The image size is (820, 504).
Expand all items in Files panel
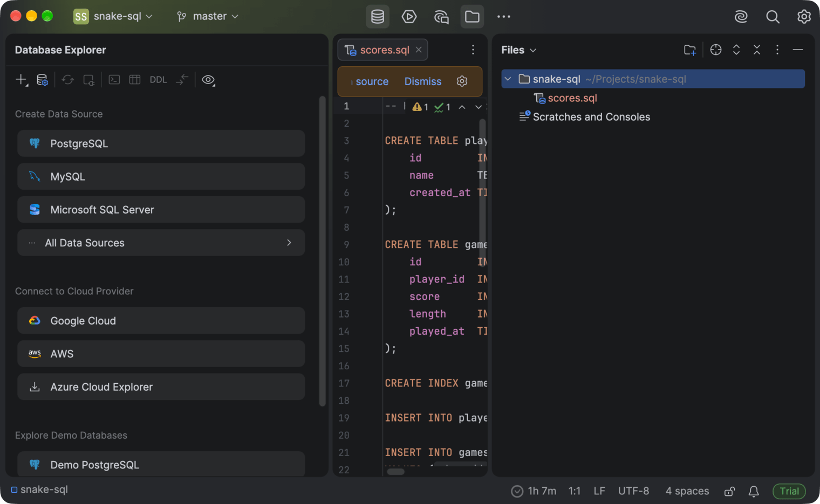pyautogui.click(x=736, y=50)
